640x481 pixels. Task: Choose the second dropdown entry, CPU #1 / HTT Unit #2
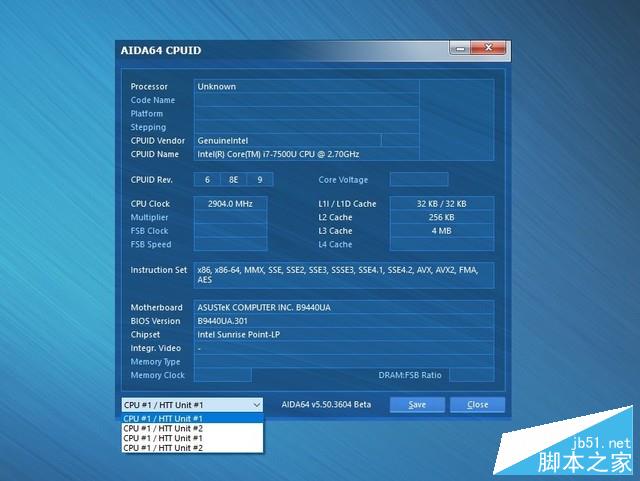[x=193, y=428]
